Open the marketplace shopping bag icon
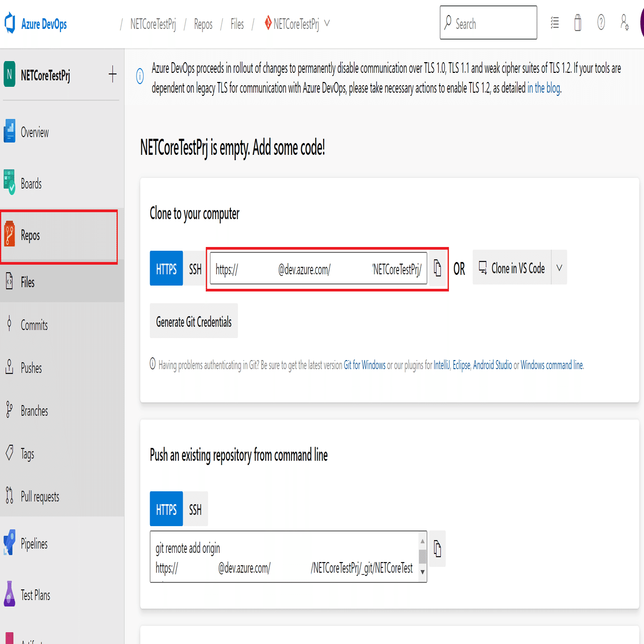 (578, 23)
